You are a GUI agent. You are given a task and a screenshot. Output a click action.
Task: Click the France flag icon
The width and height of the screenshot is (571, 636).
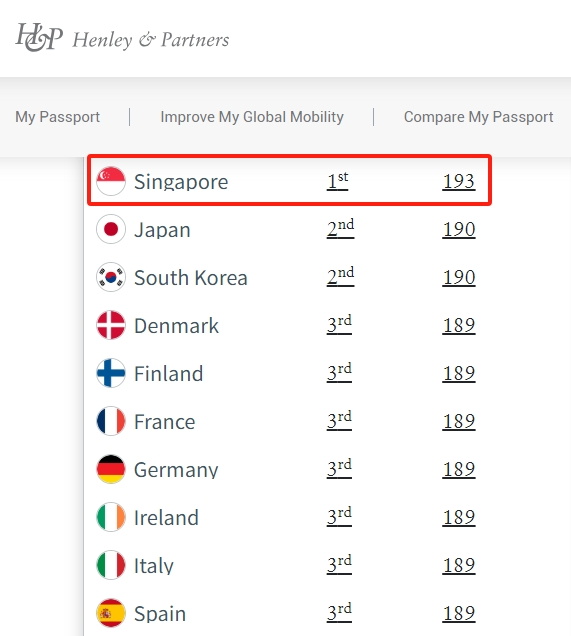111,421
